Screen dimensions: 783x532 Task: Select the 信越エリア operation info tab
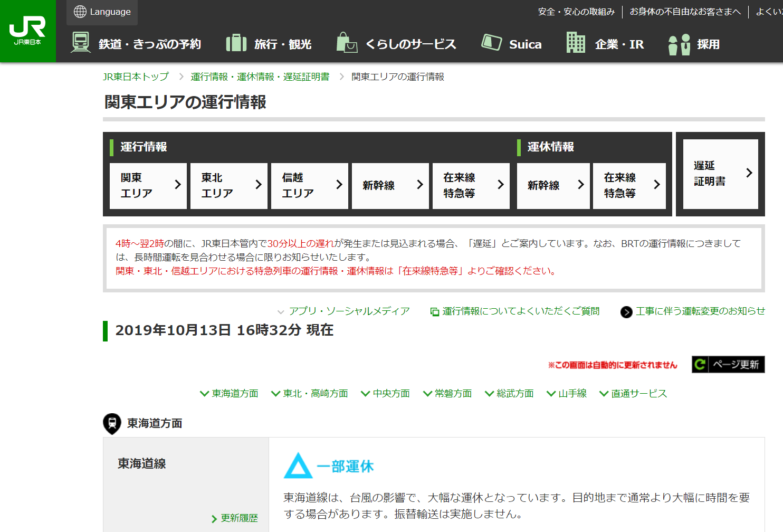tap(310, 186)
